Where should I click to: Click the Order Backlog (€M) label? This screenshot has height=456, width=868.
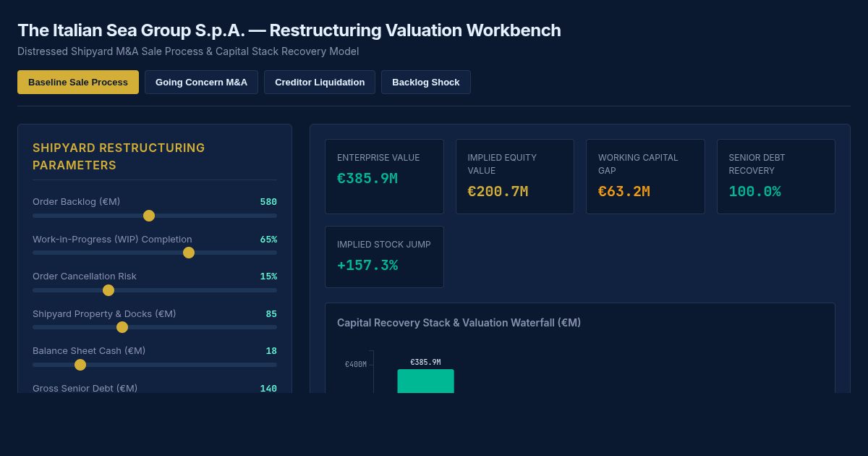[x=77, y=202]
